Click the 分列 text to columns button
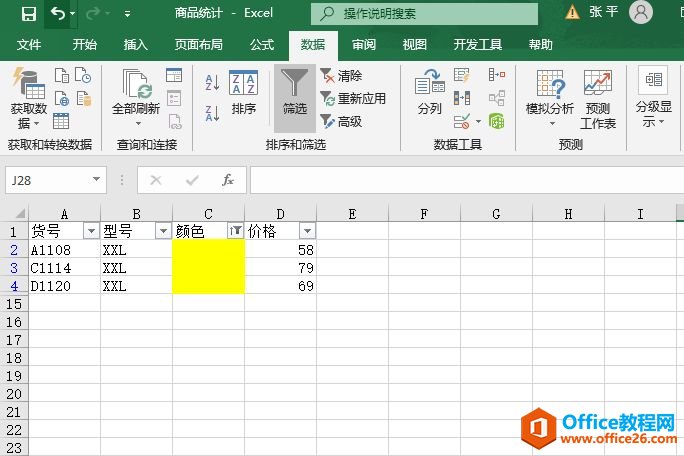The height and width of the screenshot is (456, 684). point(430,93)
